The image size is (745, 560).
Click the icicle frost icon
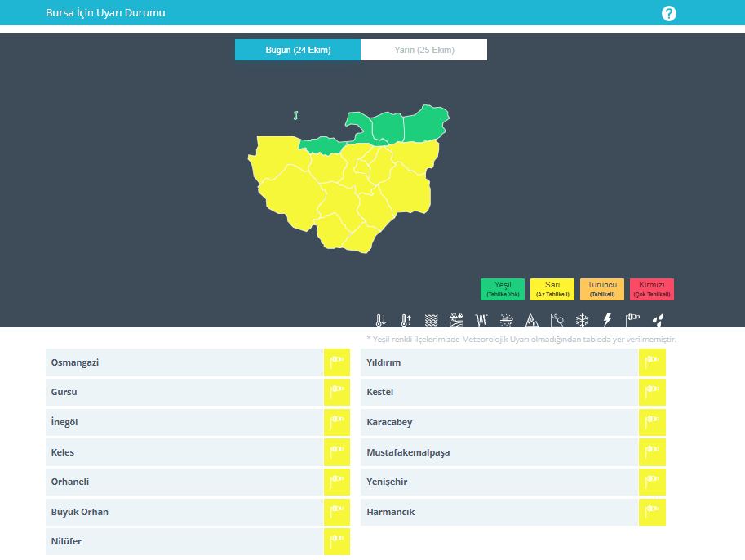[x=481, y=320]
